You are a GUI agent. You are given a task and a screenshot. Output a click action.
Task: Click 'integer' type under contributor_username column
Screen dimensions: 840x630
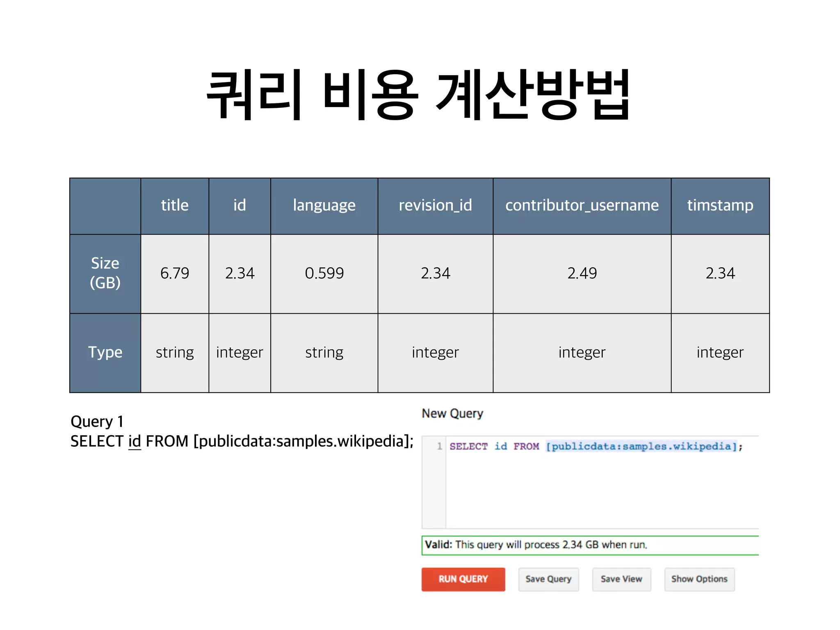point(582,353)
